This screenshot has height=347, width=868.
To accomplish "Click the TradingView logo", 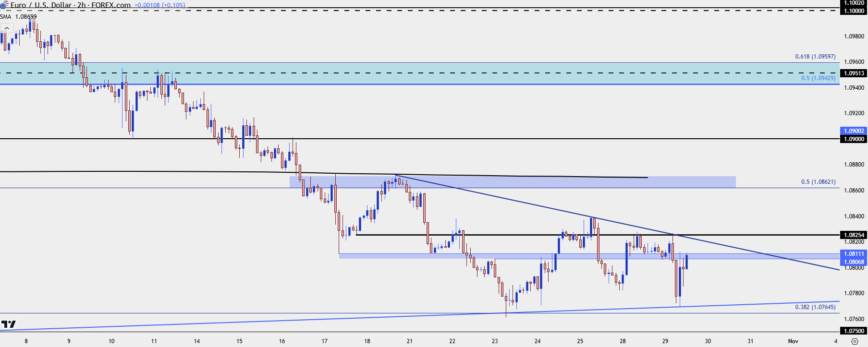I will (x=9, y=324).
